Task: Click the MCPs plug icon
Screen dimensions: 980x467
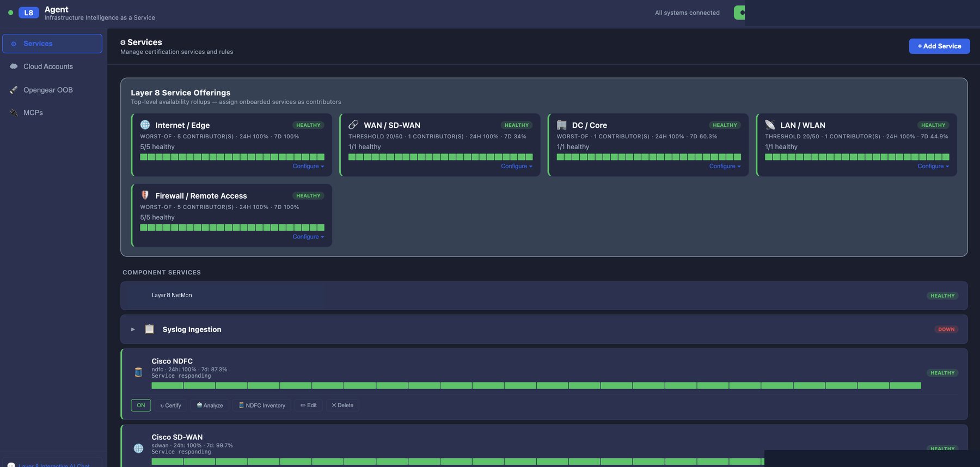Action: pos(14,113)
